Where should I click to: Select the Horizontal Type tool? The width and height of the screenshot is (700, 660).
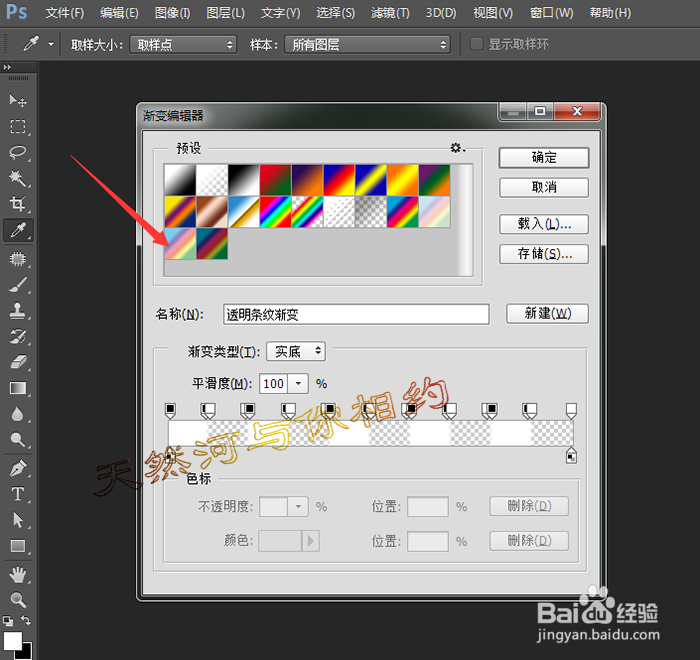coord(18,494)
